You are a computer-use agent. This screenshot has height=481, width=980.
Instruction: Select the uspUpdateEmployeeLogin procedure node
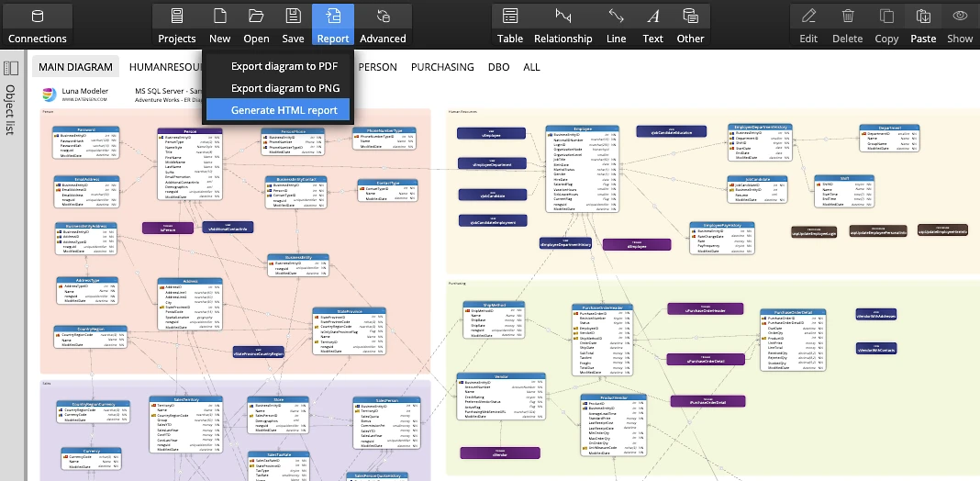pyautogui.click(x=814, y=232)
